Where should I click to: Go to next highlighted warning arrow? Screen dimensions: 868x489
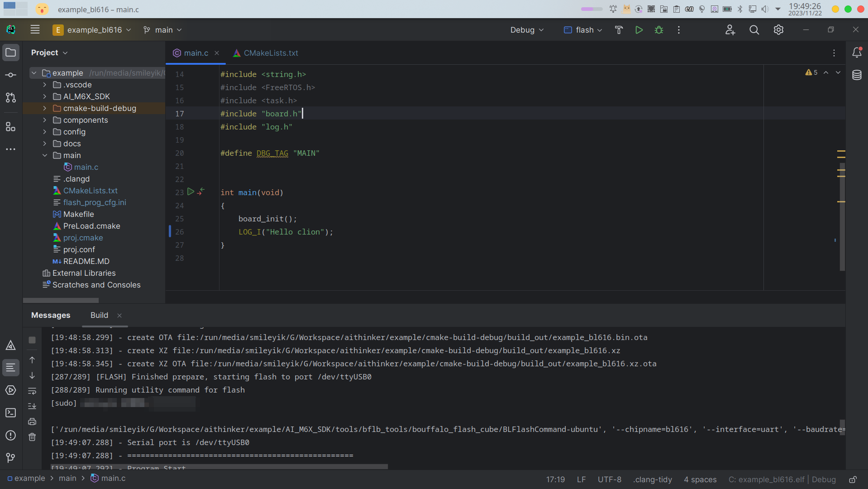[838, 72]
